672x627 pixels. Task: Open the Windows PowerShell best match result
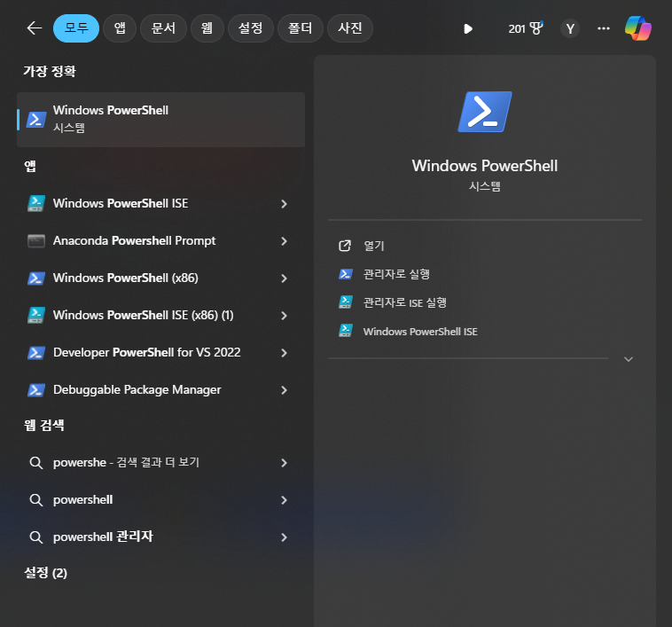pos(160,120)
